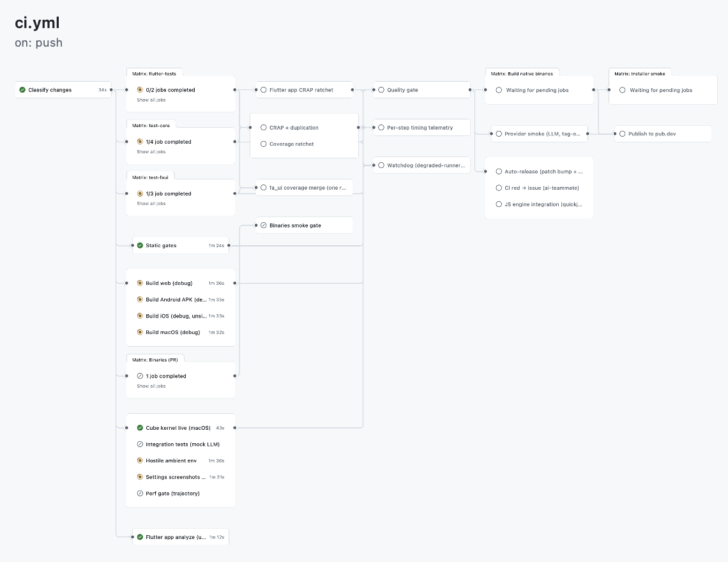Expand Show all jobs under test-core matrix
The width and height of the screenshot is (728, 562).
151,152
